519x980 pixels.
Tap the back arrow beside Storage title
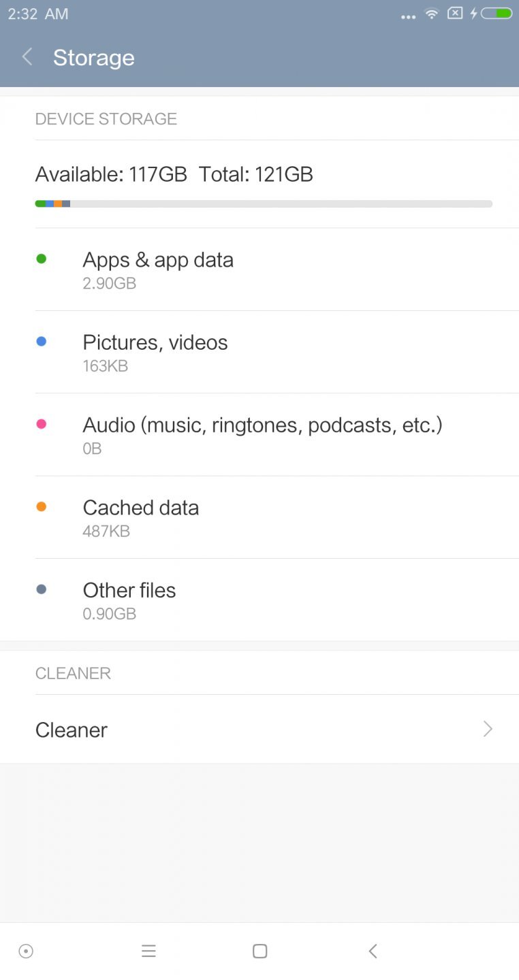tap(27, 57)
